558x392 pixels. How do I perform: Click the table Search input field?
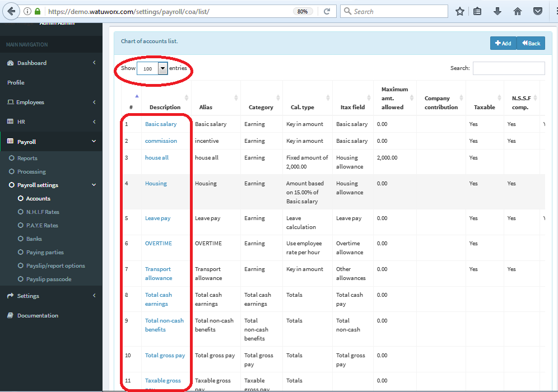coord(508,68)
